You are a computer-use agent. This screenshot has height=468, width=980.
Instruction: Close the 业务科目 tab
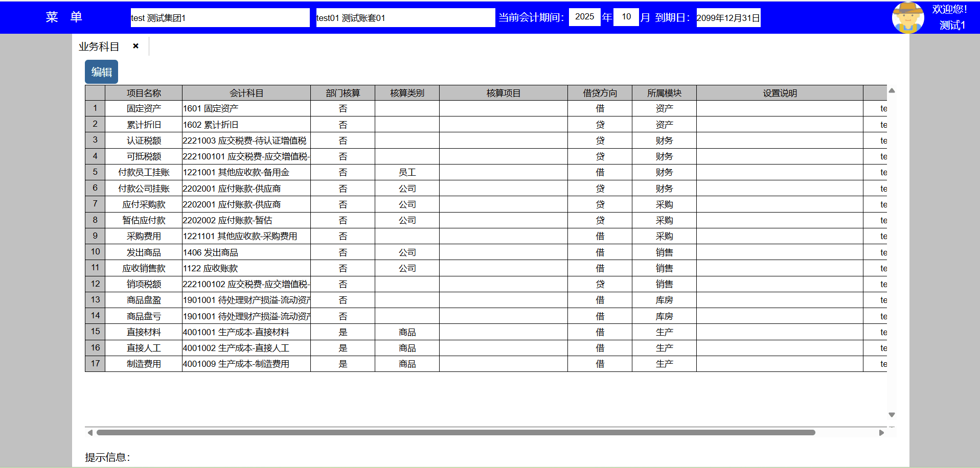(135, 46)
